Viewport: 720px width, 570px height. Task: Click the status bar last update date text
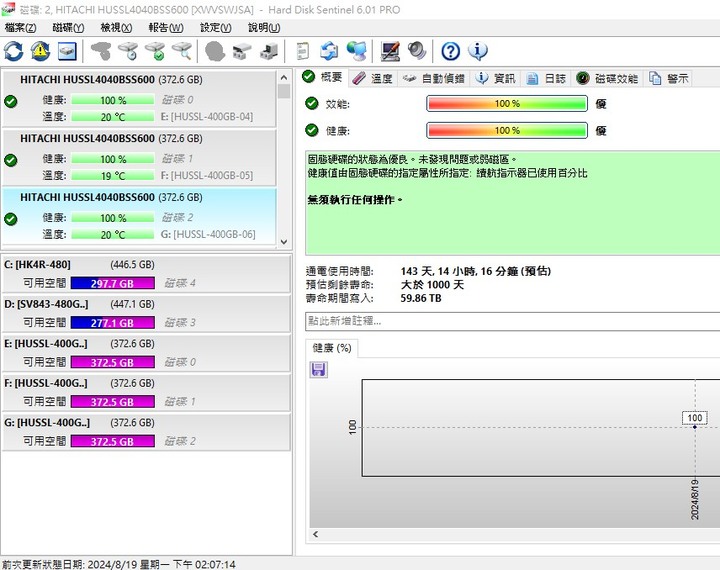[118, 564]
